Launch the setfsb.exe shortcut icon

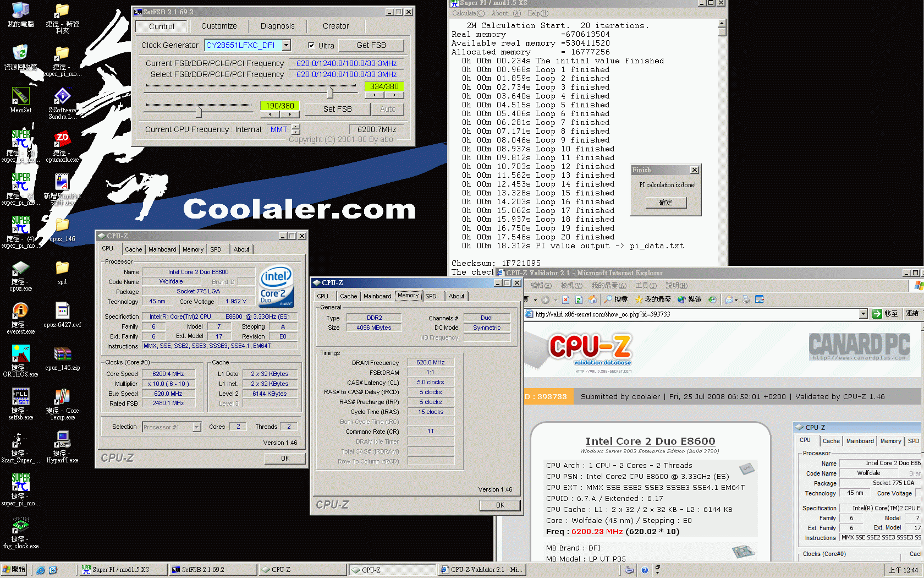(x=20, y=396)
